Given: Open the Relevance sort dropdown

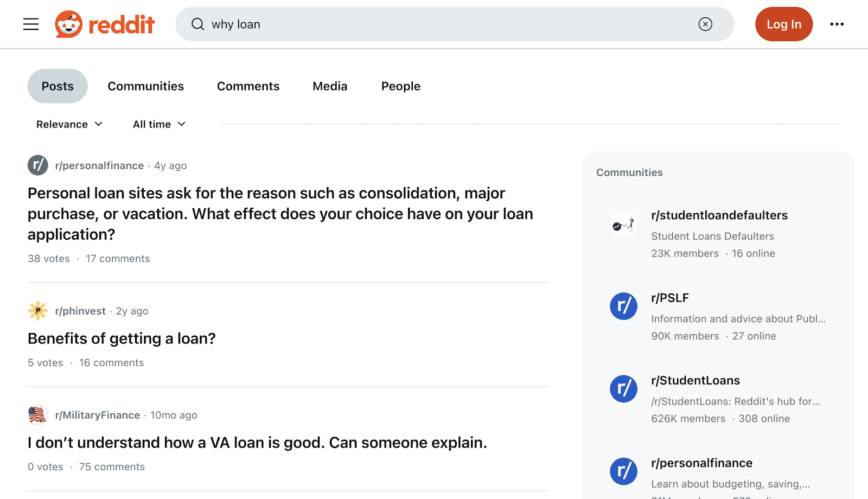Looking at the screenshot, I should (69, 124).
